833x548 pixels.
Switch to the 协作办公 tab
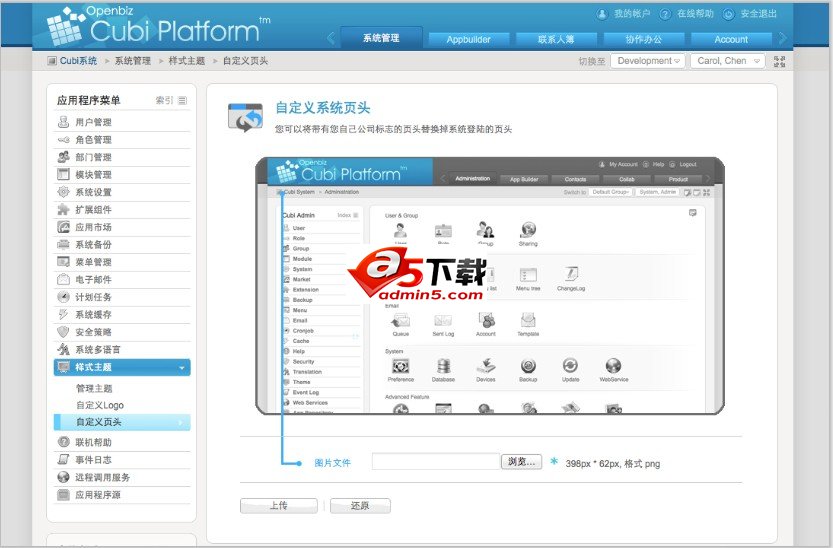(643, 39)
